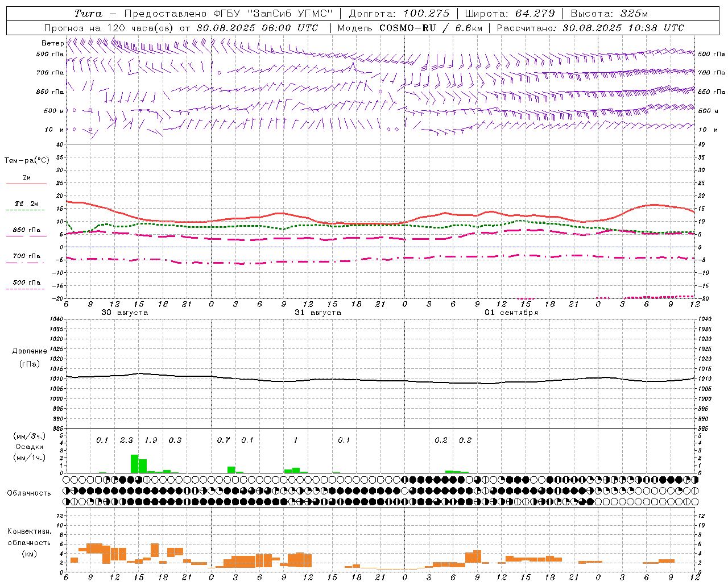Click the precipitation value "1" on 31 августа
Image resolution: width=728 pixels, height=582 pixels.
[295, 440]
